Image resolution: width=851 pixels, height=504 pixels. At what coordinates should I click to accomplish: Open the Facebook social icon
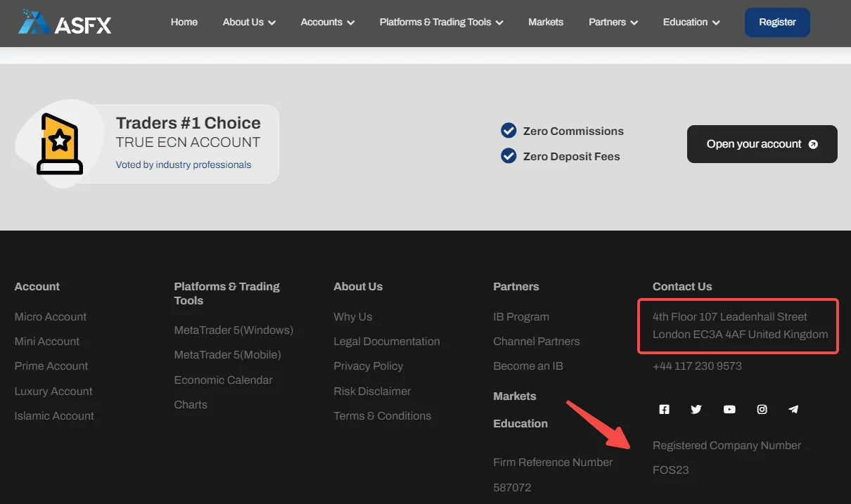(x=664, y=409)
